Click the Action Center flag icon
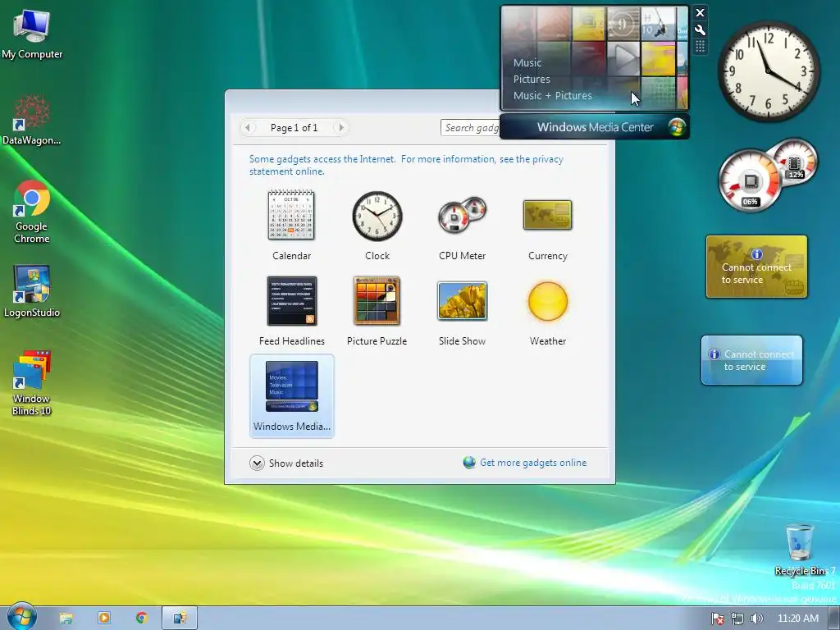This screenshot has width=840, height=630. pyautogui.click(x=718, y=619)
